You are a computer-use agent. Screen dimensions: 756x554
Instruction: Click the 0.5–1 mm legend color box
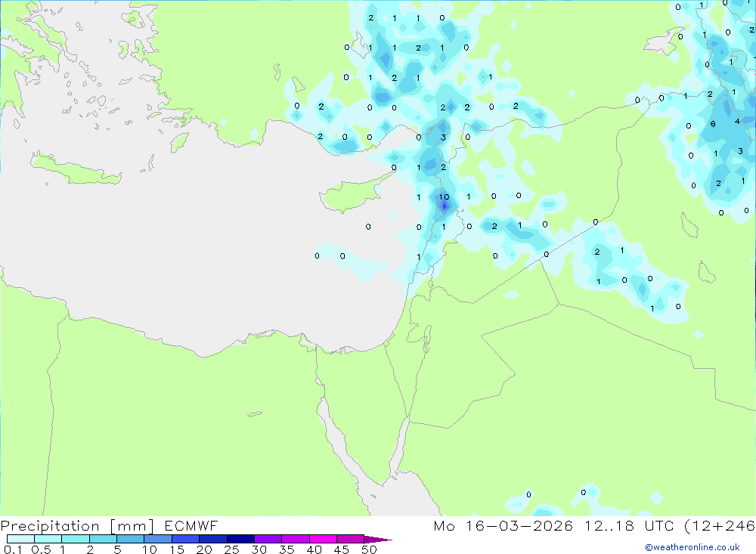point(48,539)
